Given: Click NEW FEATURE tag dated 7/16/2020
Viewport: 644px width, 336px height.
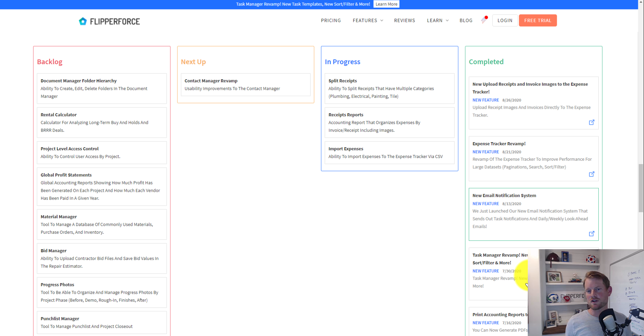Looking at the screenshot, I should pyautogui.click(x=486, y=323).
